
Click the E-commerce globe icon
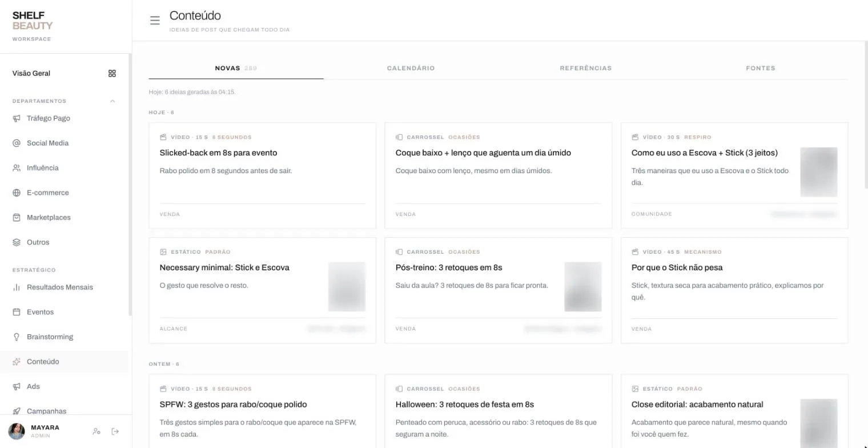click(x=17, y=193)
